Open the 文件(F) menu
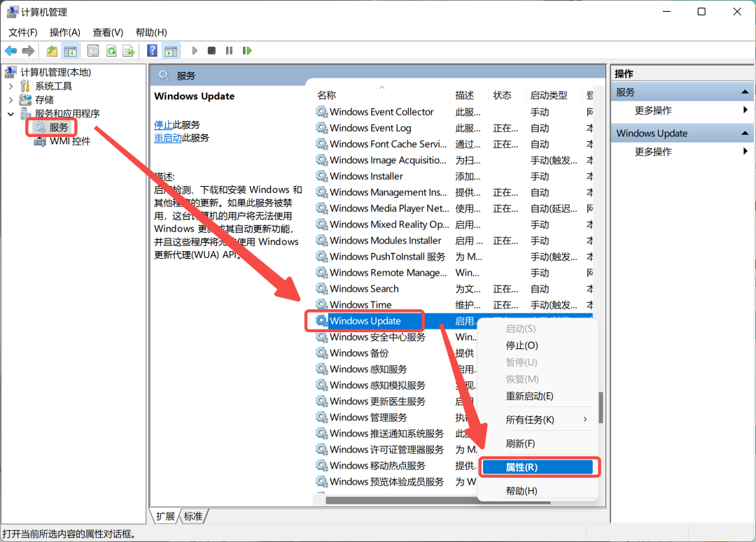 [22, 32]
